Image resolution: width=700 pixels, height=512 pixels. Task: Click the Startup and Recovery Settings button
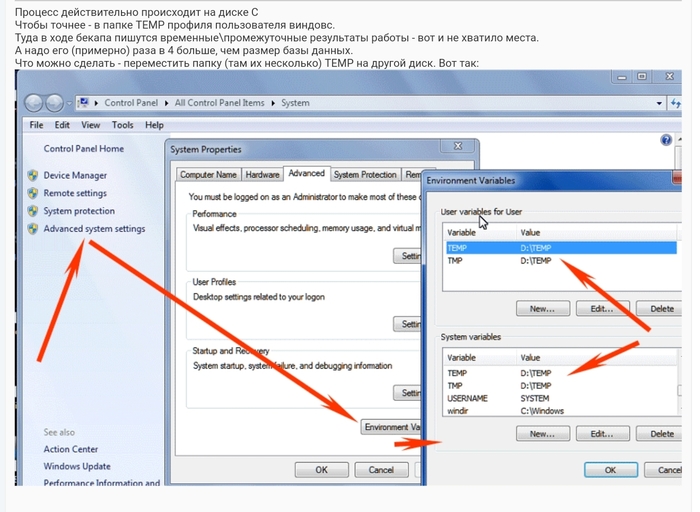(x=408, y=393)
